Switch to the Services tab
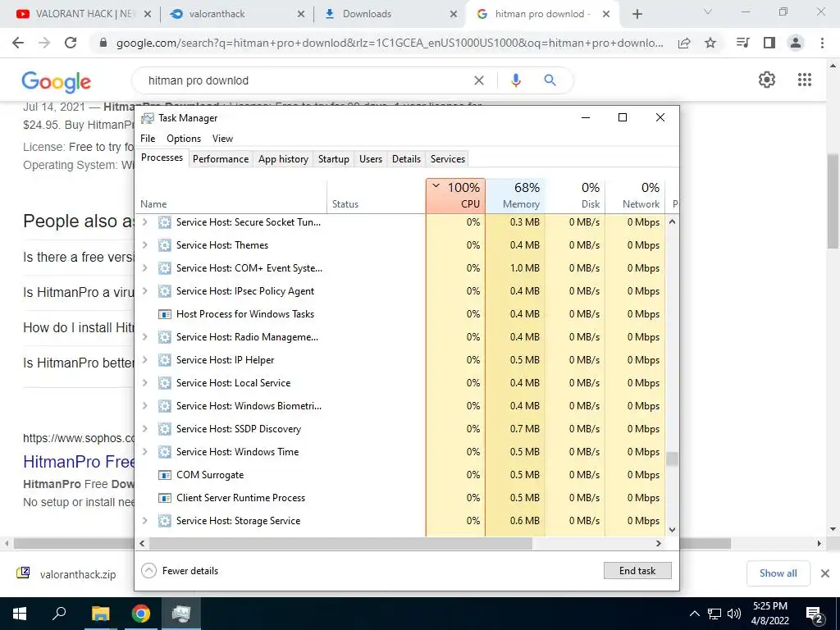Image resolution: width=840 pixels, height=630 pixels. pyautogui.click(x=448, y=158)
